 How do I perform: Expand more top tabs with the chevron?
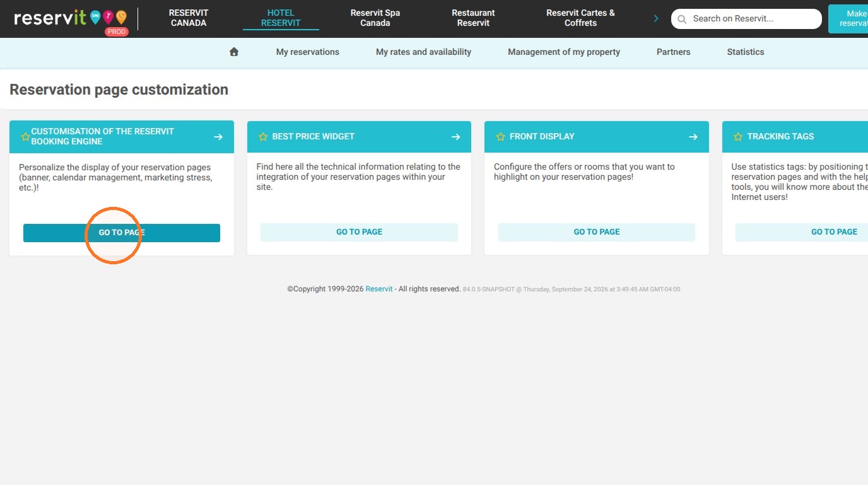click(x=656, y=18)
